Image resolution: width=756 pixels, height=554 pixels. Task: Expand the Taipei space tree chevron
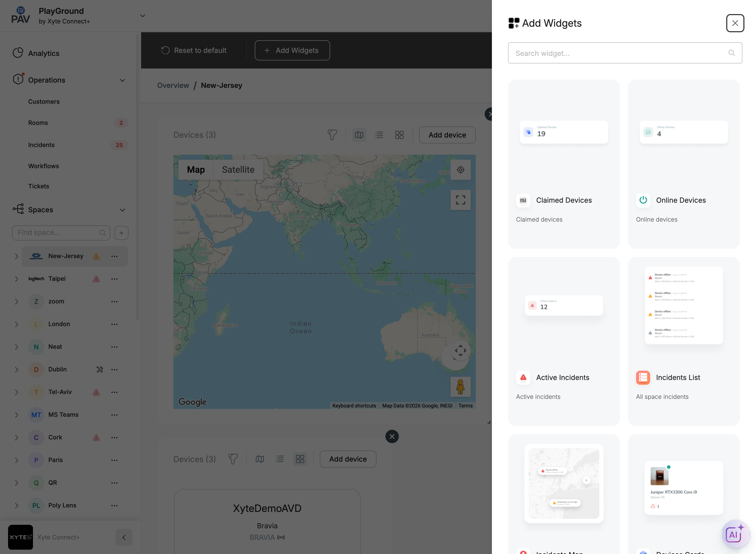pyautogui.click(x=16, y=279)
